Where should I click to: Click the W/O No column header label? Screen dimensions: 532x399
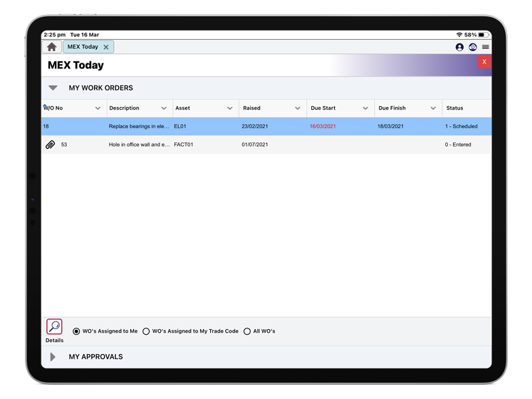53,108
